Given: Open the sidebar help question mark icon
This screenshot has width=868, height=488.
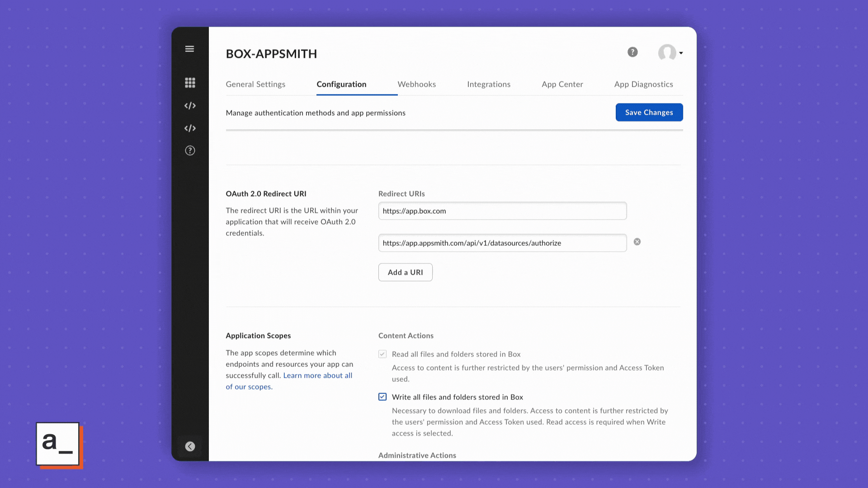Looking at the screenshot, I should tap(190, 150).
